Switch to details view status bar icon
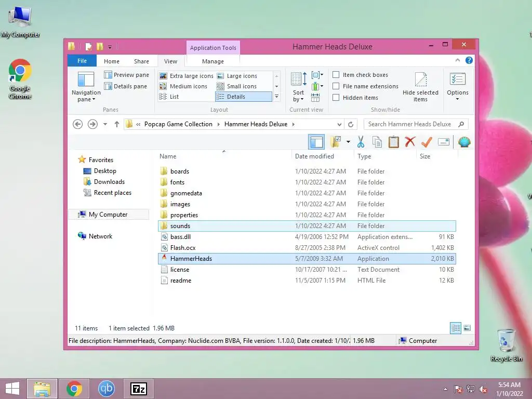The image size is (532, 399). pos(456,328)
